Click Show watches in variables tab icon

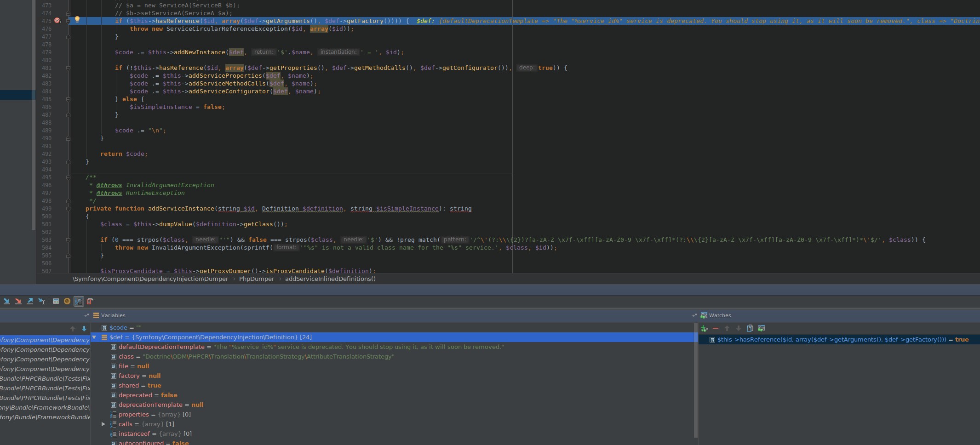point(762,328)
